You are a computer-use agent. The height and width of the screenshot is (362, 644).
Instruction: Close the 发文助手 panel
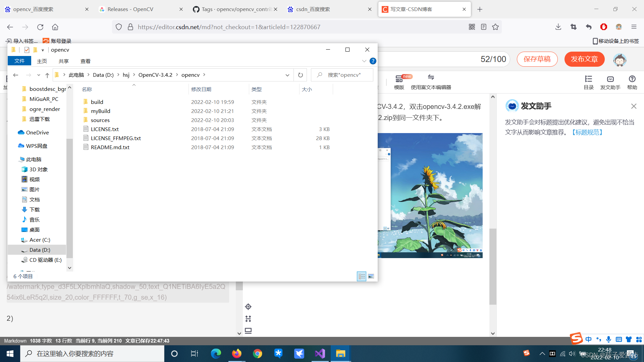(x=634, y=106)
